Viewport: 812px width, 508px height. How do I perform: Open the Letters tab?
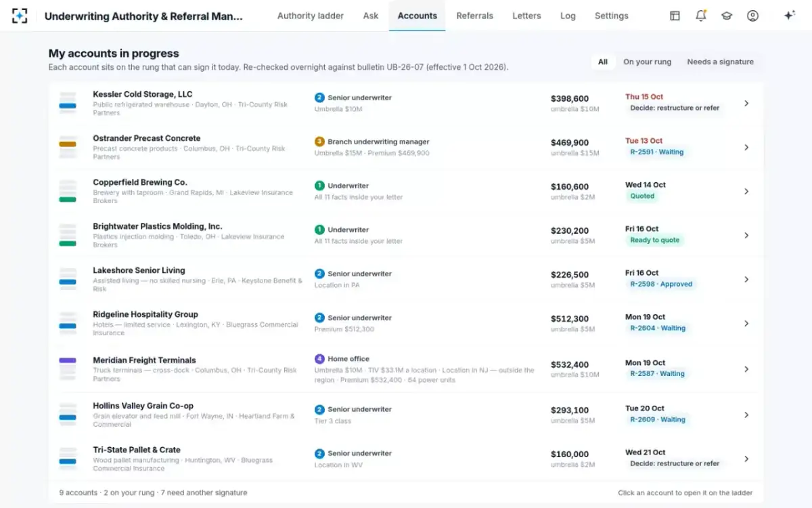526,16
